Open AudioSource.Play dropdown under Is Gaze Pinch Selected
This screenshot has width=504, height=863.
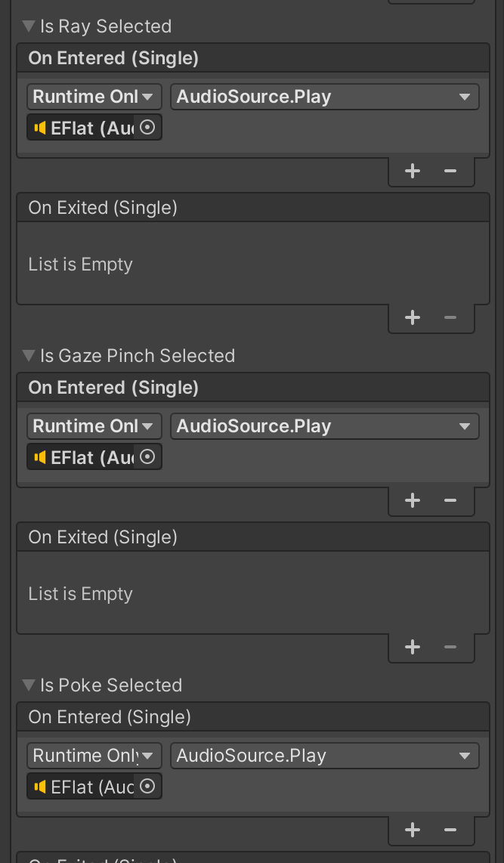click(324, 426)
